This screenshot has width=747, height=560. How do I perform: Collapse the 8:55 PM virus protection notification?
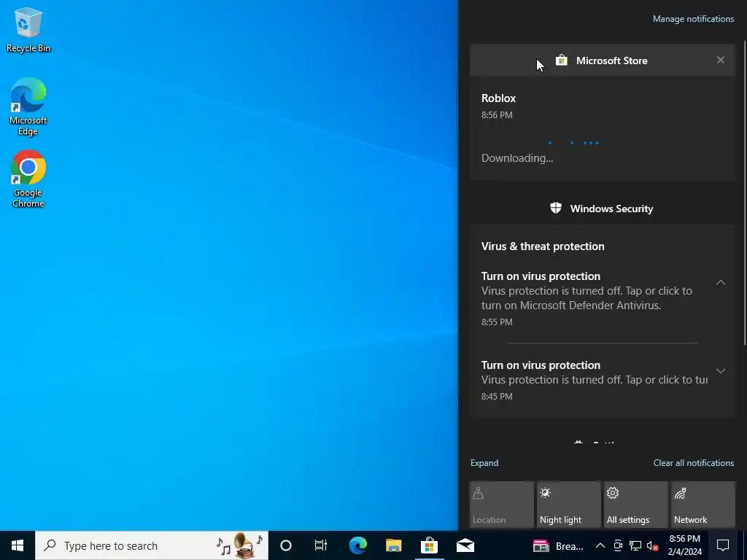(720, 282)
